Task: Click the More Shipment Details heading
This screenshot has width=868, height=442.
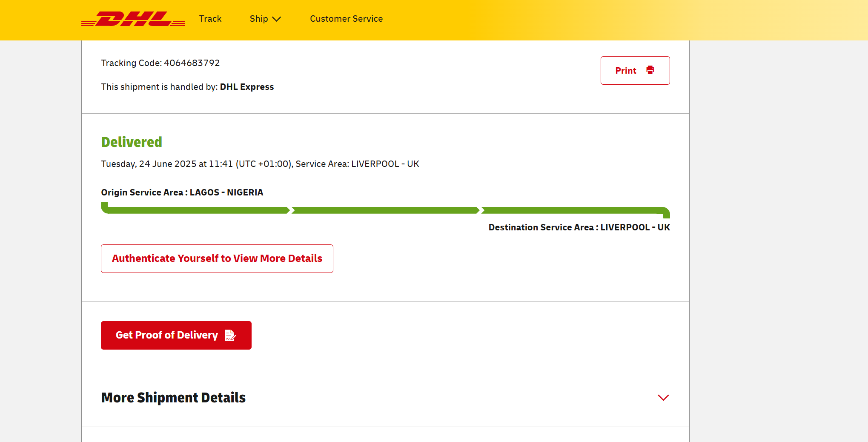Action: [x=173, y=398]
